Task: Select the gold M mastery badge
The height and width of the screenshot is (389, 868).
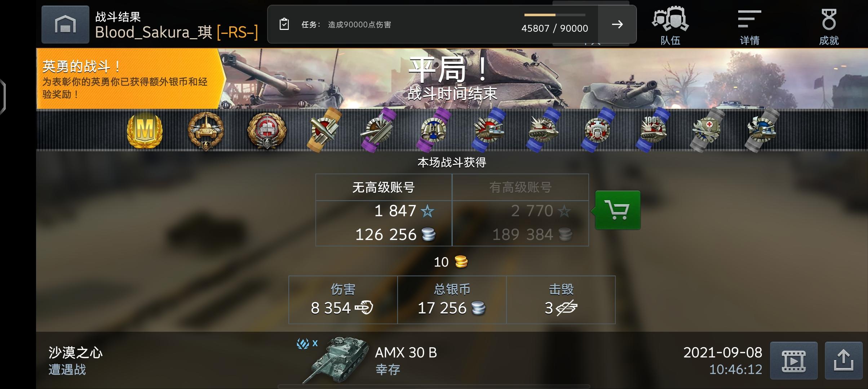Action: coord(145,130)
